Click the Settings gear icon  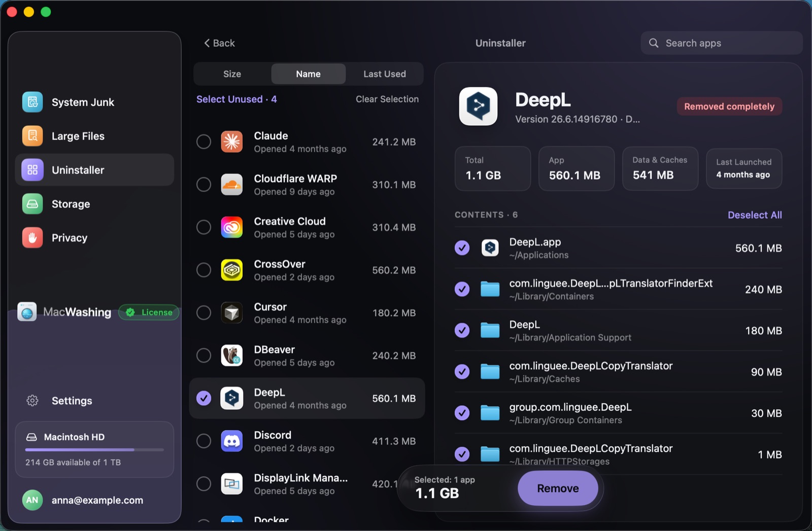tap(32, 401)
